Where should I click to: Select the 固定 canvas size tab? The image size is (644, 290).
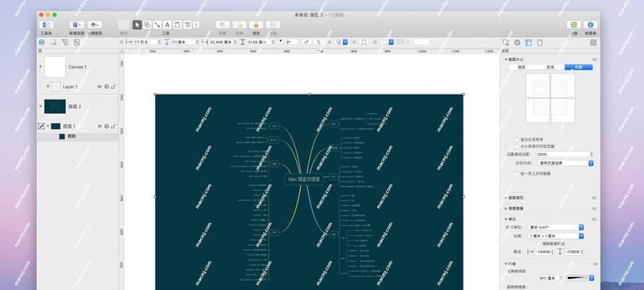pyautogui.click(x=522, y=67)
